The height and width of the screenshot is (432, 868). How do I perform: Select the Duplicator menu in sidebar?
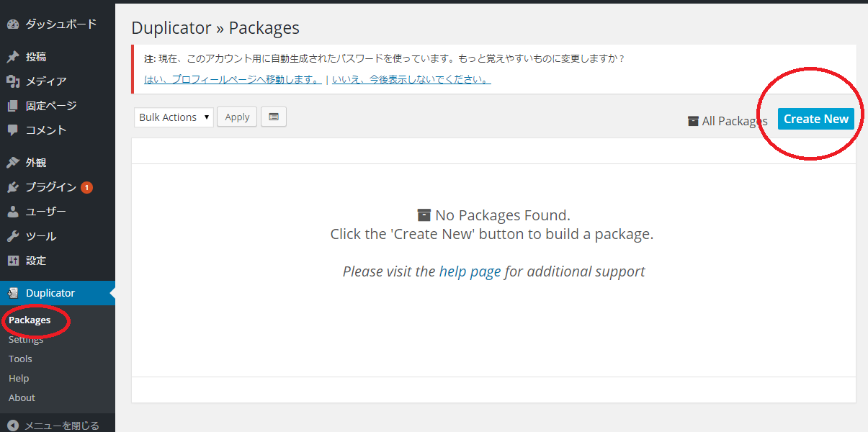[50, 293]
